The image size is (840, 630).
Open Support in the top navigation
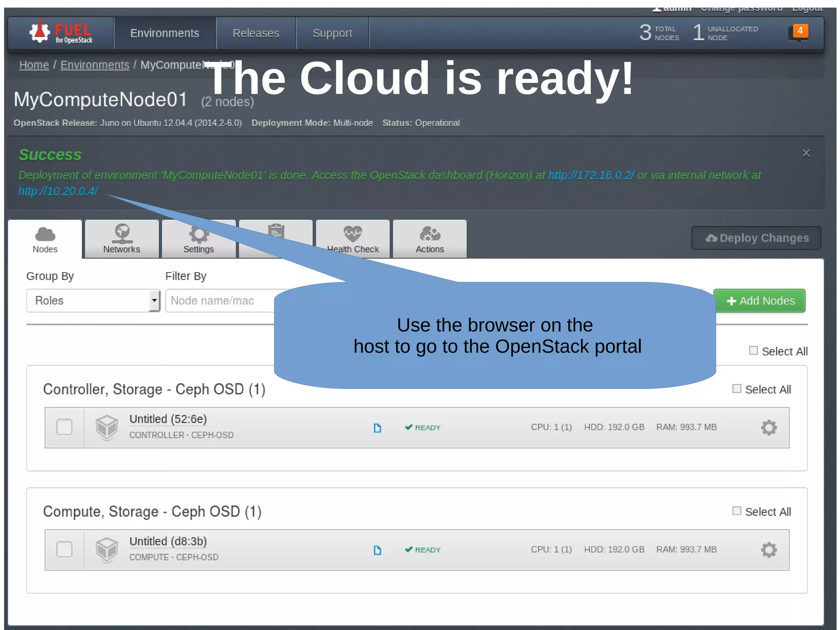(333, 33)
